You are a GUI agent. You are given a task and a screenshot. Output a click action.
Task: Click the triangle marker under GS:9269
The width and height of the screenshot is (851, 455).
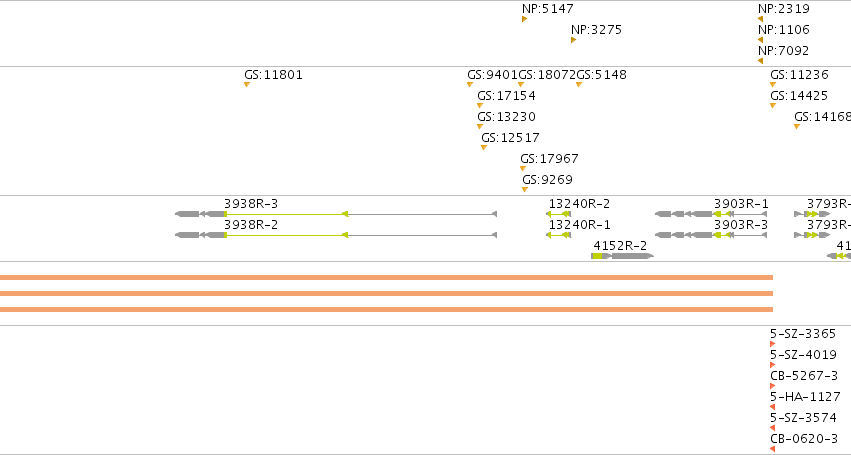pos(525,189)
